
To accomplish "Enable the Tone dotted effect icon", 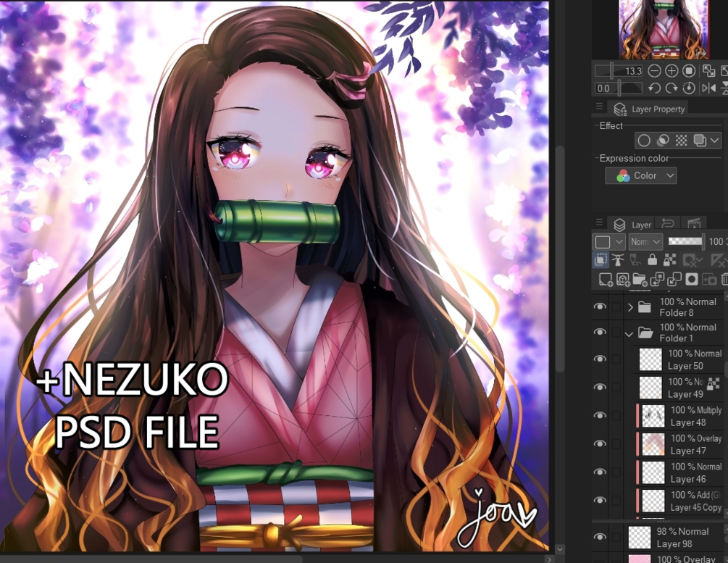I will [681, 141].
